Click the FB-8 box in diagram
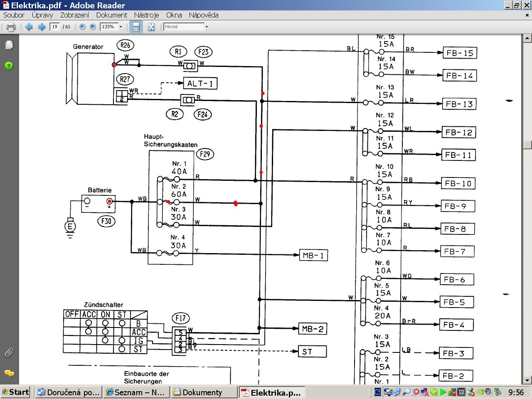Viewport: 532px width, 399px height. (457, 229)
